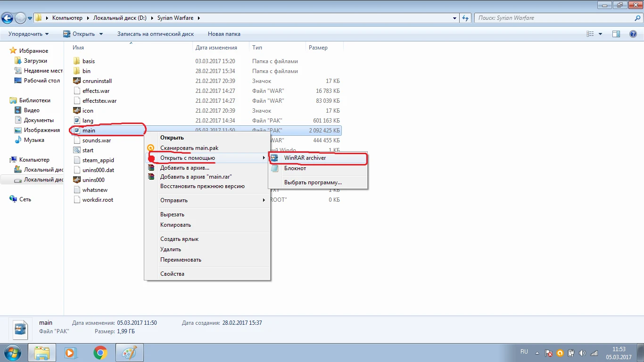Click the orange antivirus tray icon
The width and height of the screenshot is (644, 362).
pyautogui.click(x=560, y=353)
